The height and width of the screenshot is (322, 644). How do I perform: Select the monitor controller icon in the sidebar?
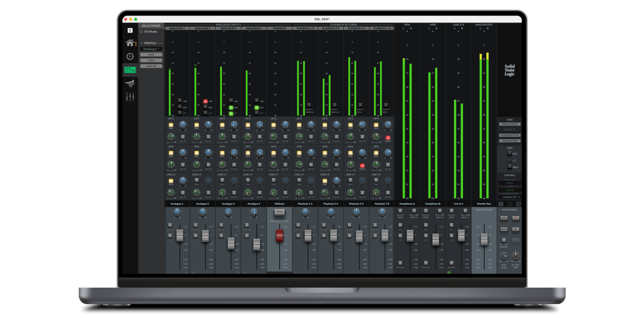pos(130,83)
